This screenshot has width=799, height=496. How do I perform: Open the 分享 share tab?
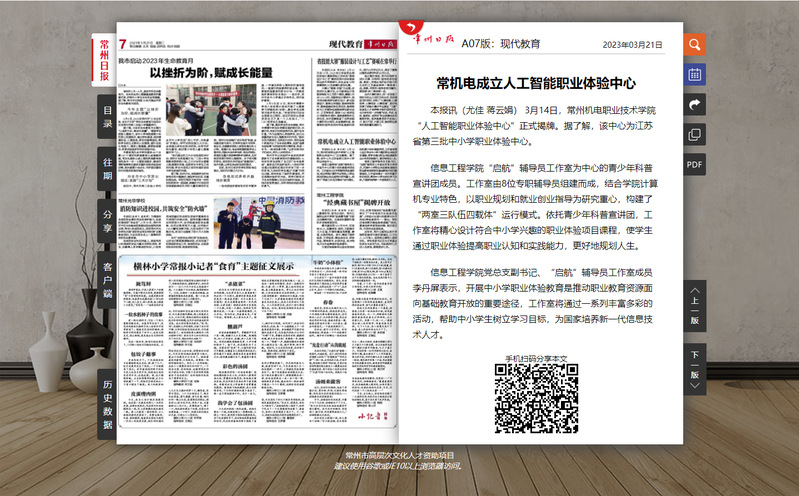pyautogui.click(x=106, y=221)
